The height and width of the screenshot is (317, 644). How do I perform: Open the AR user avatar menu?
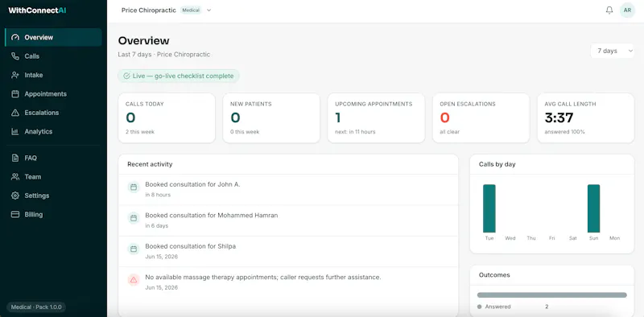coord(627,10)
